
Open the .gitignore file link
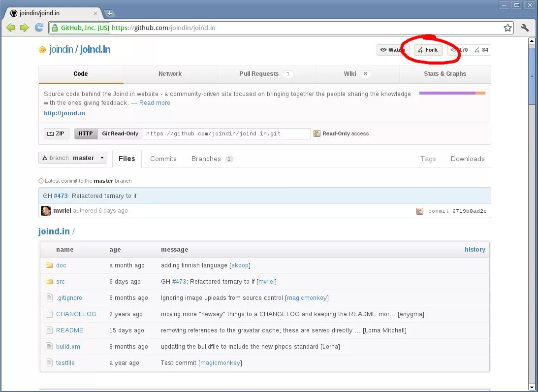pyautogui.click(x=69, y=297)
